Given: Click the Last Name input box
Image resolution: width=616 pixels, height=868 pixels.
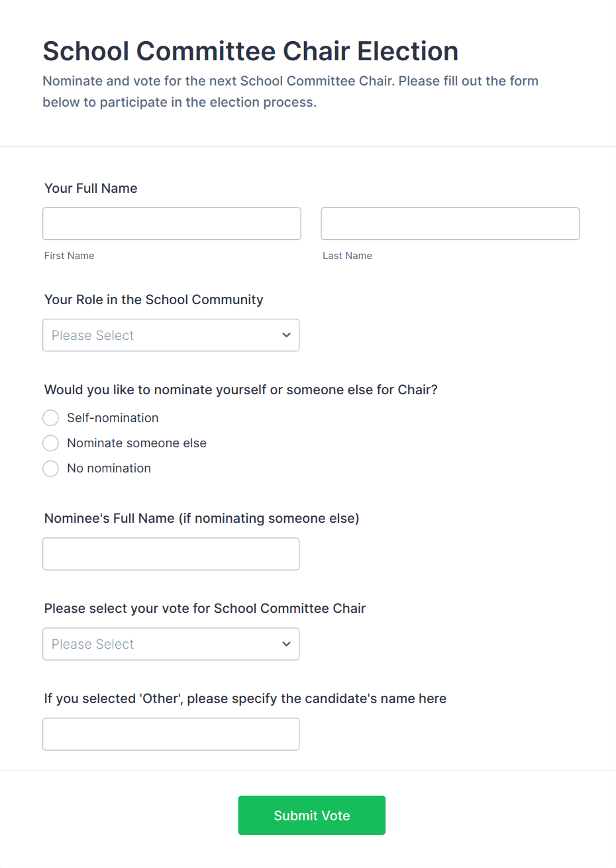Looking at the screenshot, I should 450,224.
